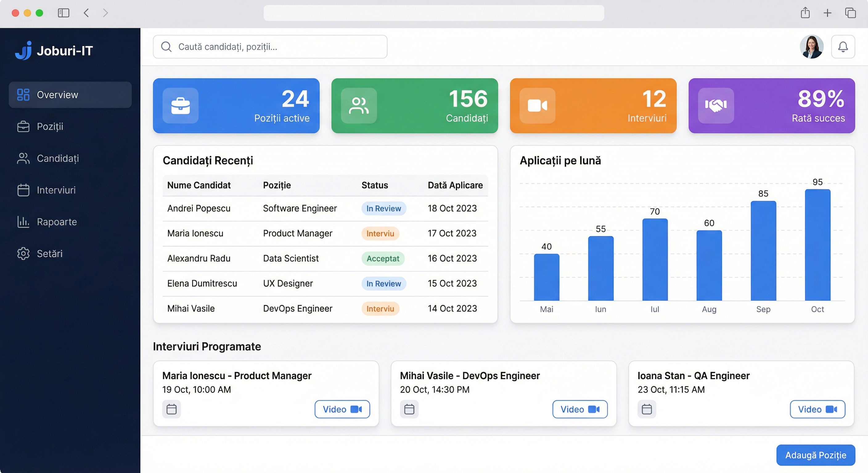Toggle the browser sidebar icon
The image size is (868, 473).
pyautogui.click(x=63, y=13)
